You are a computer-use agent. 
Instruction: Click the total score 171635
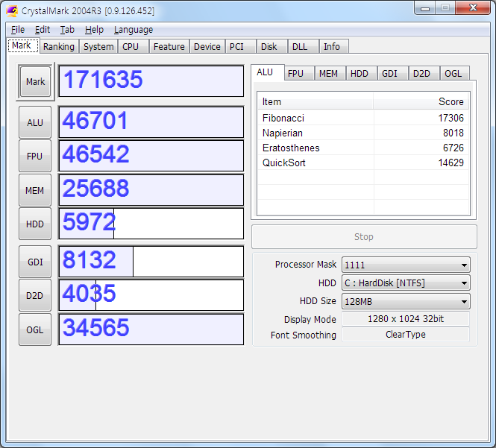(x=151, y=81)
